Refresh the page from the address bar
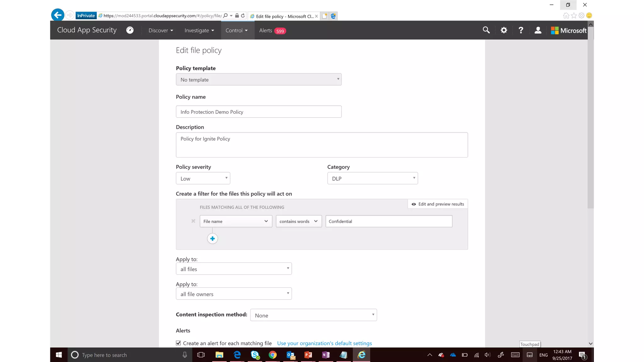The width and height of the screenshot is (644, 362). point(243,16)
